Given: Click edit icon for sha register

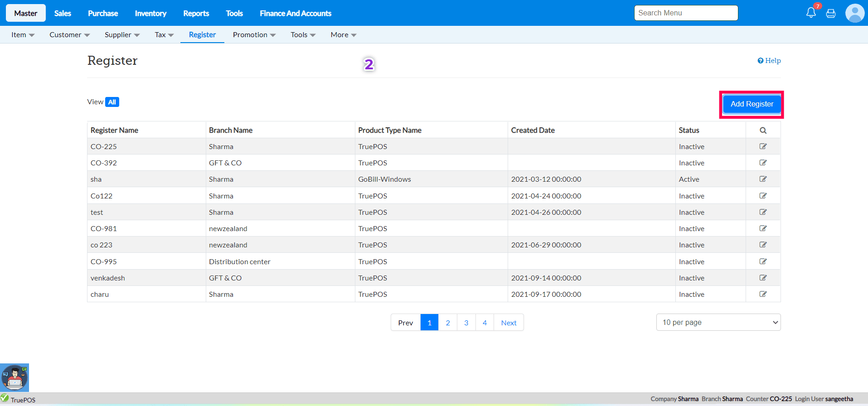Looking at the screenshot, I should click(763, 179).
